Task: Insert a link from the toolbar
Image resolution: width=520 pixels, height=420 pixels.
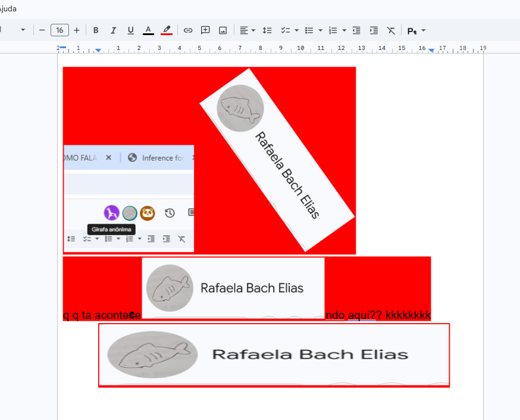Action: [x=188, y=30]
